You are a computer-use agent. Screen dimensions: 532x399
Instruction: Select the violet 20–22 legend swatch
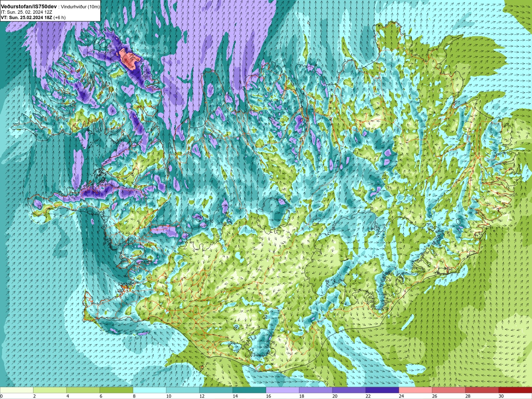(x=349, y=390)
